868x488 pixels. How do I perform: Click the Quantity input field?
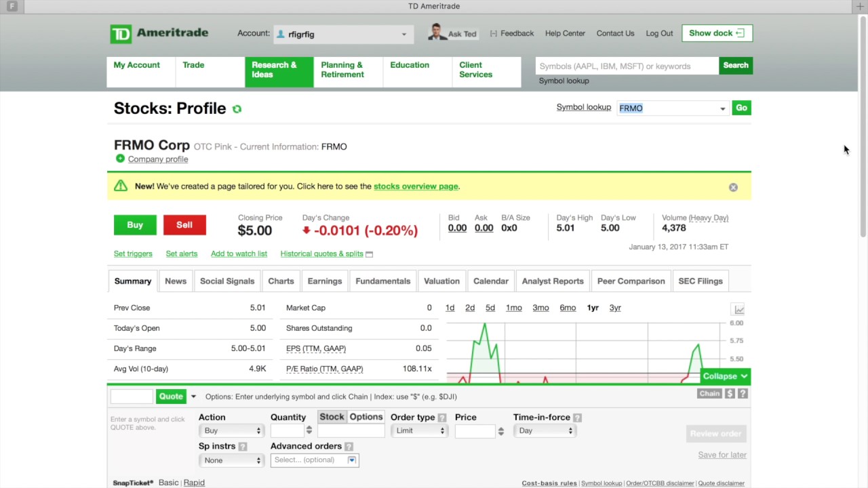[288, 430]
